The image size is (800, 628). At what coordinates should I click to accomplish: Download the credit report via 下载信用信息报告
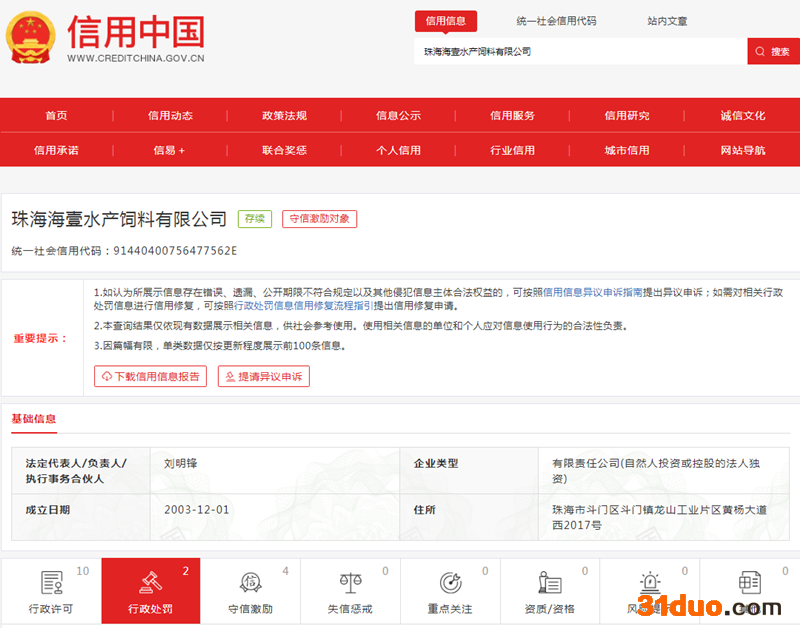150,376
